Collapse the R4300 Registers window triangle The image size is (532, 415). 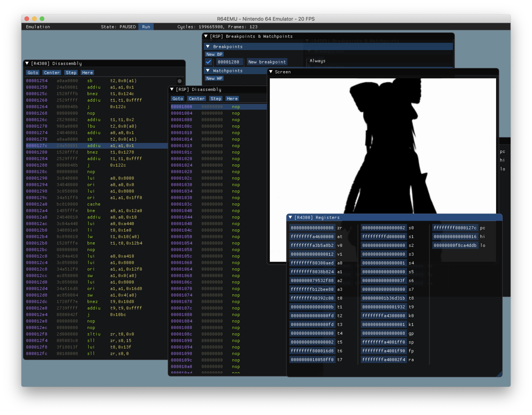coord(290,217)
